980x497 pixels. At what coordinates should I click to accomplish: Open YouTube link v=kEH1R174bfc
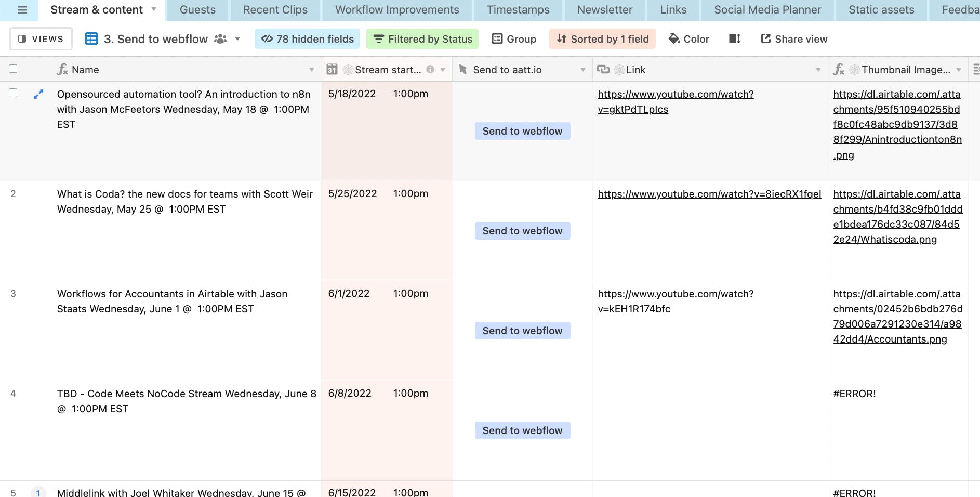[676, 302]
